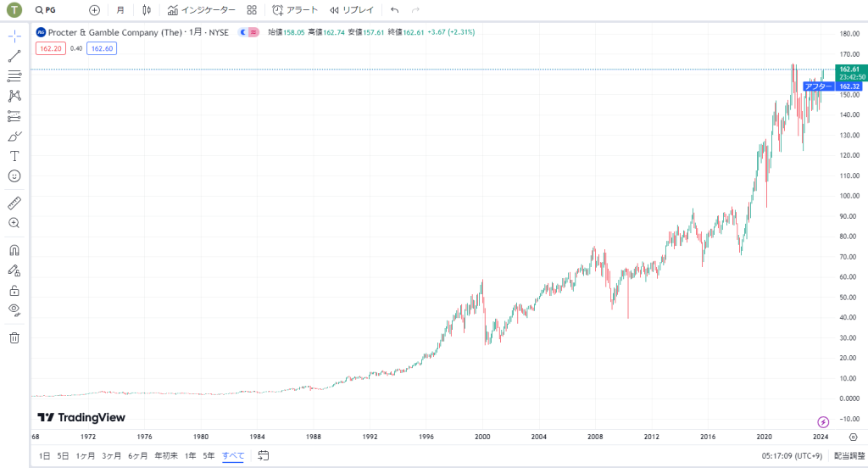Redo the last chart action
Image resolution: width=868 pixels, height=468 pixels.
coord(415,10)
